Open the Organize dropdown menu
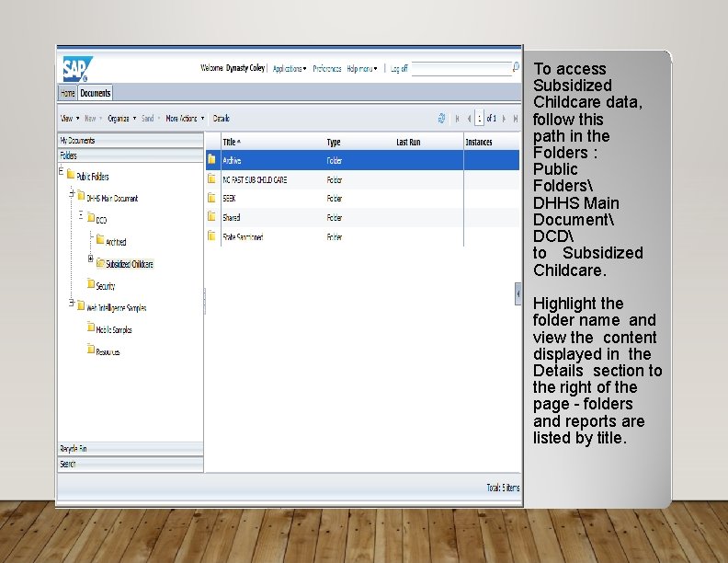 122,119
